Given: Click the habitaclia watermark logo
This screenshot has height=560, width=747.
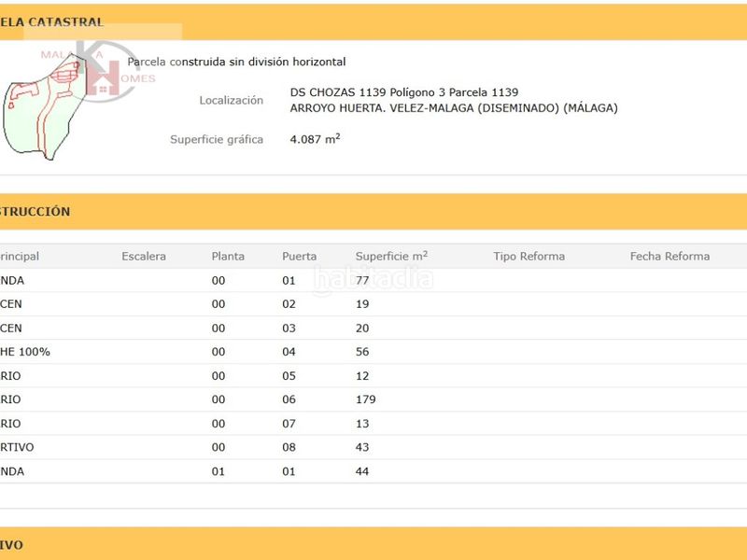Looking at the screenshot, I should [x=373, y=279].
